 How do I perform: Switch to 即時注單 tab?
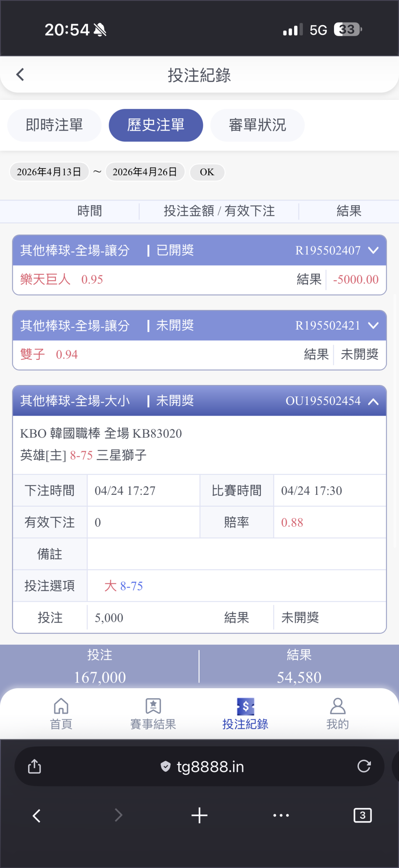(54, 125)
